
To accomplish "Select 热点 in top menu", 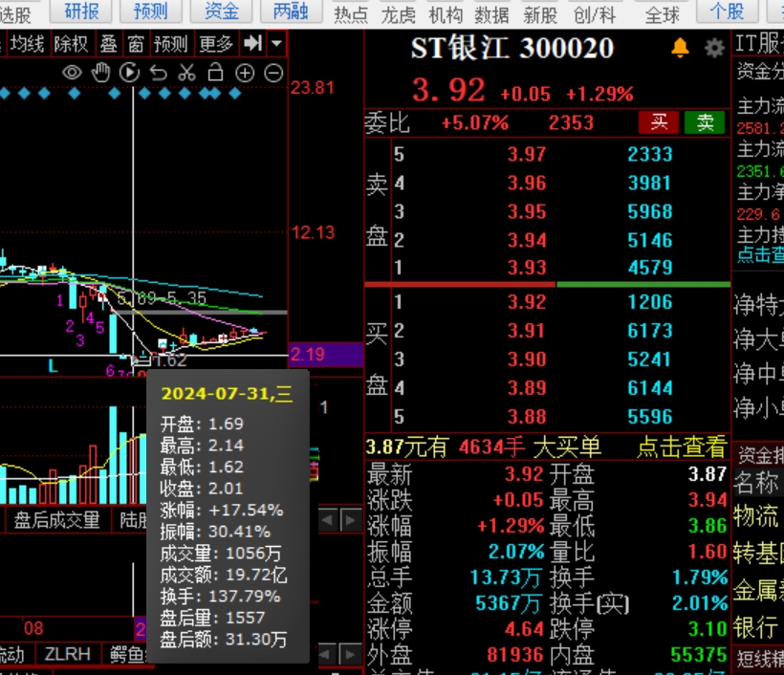I will pos(351,15).
